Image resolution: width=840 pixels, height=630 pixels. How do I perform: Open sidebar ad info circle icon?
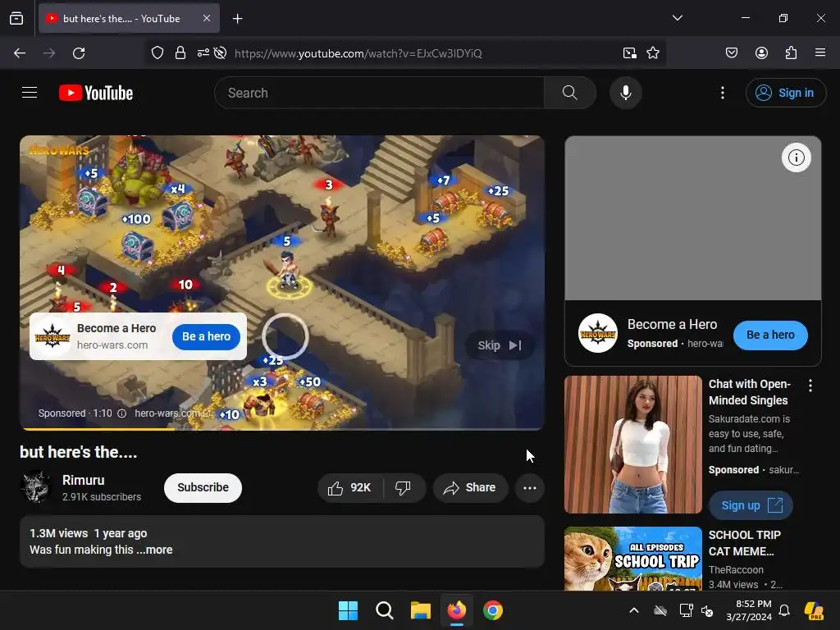(796, 157)
